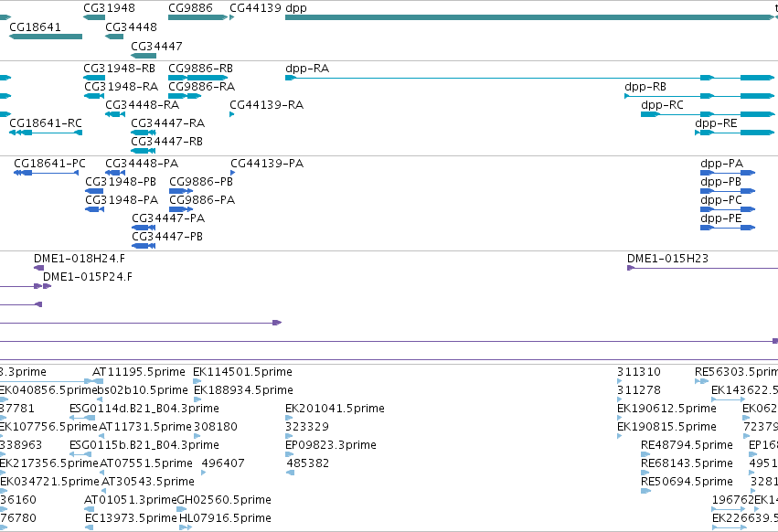Select clone DME1-015H23
This screenshot has height=532, width=778.
703,269
